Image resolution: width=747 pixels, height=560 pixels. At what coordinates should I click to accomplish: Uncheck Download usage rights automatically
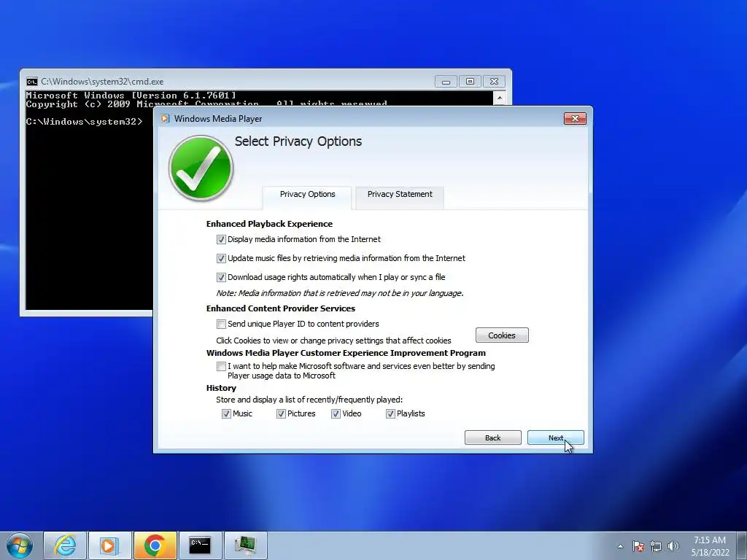(221, 277)
